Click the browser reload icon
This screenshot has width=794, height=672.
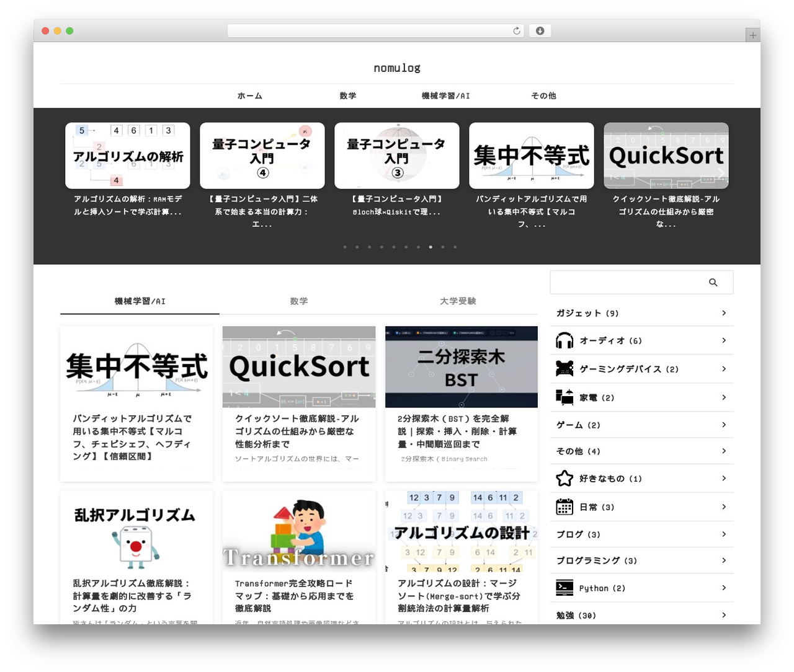click(517, 31)
